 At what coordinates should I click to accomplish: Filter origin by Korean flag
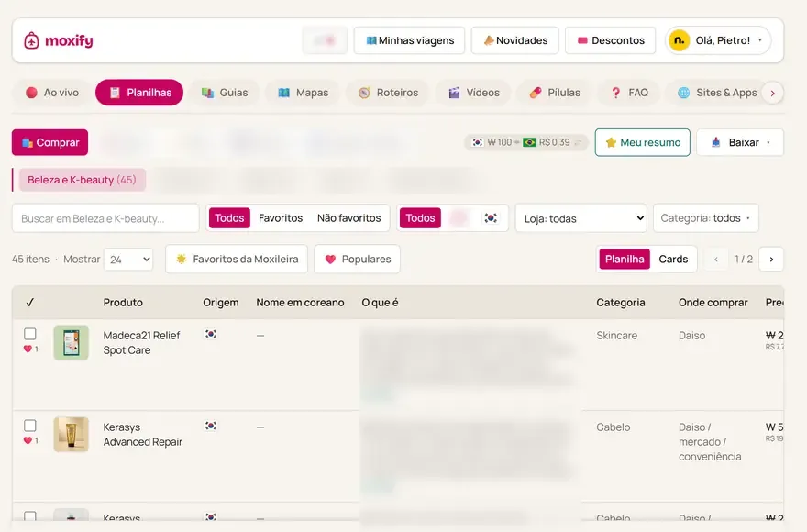pyautogui.click(x=491, y=218)
